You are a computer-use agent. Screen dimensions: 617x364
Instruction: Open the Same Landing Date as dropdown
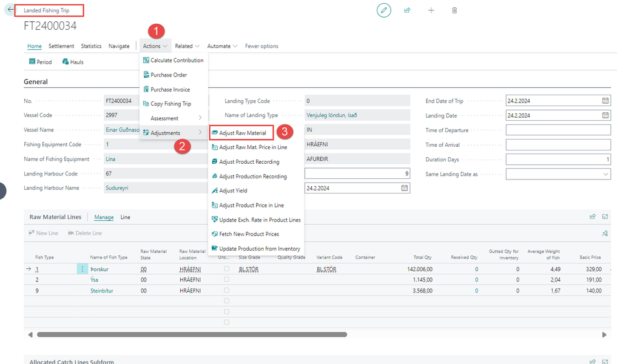point(605,174)
